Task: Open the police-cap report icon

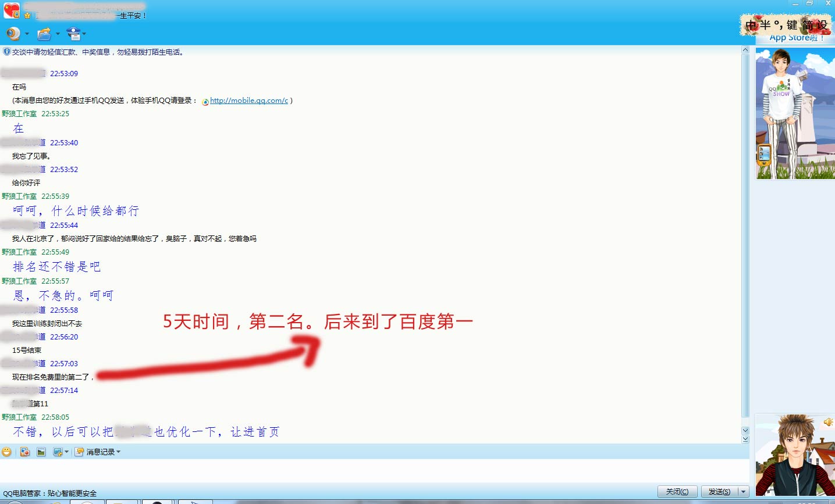Action: (73, 34)
